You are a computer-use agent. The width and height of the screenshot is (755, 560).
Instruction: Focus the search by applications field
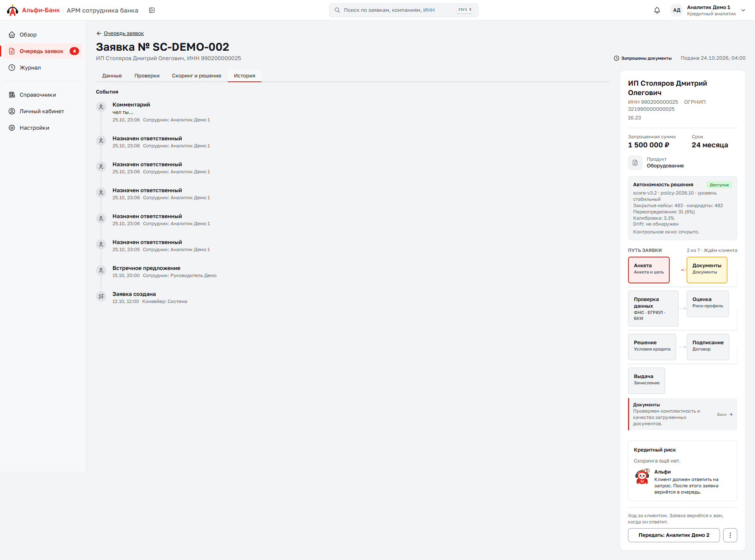[404, 10]
